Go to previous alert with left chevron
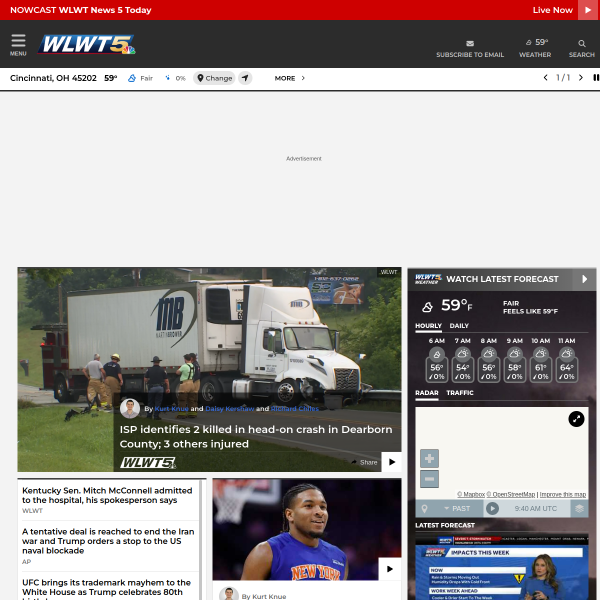This screenshot has height=600, width=600. click(546, 78)
